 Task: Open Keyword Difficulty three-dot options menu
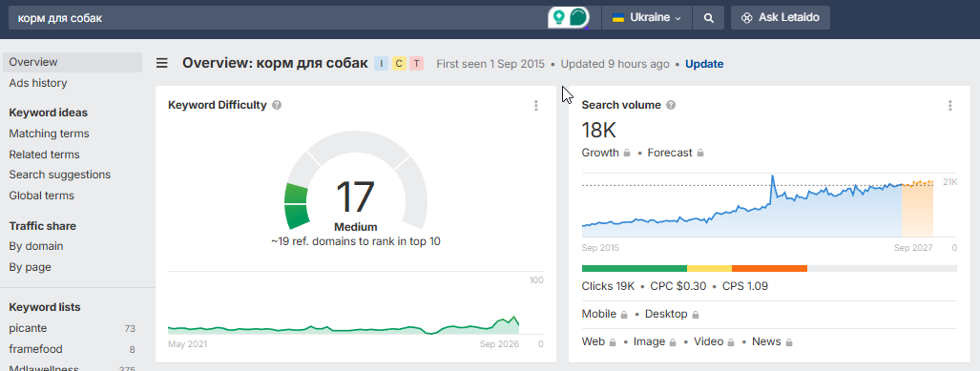[x=535, y=106]
